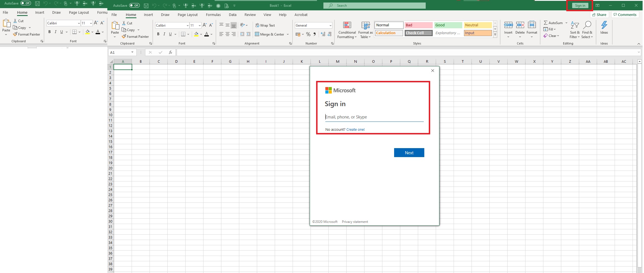Image resolution: width=644 pixels, height=273 pixels.
Task: Expand the Merge & Center dropdown arrow
Action: point(288,34)
